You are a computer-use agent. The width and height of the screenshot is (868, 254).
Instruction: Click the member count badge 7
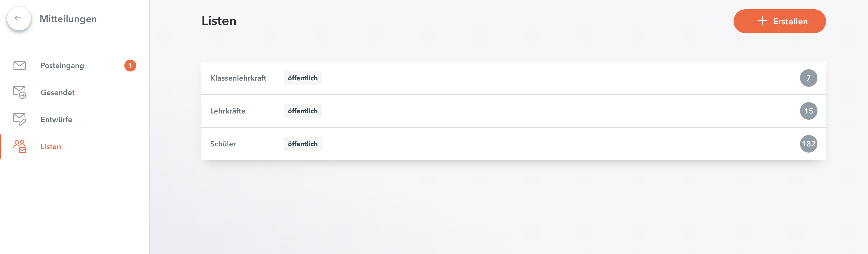808,78
